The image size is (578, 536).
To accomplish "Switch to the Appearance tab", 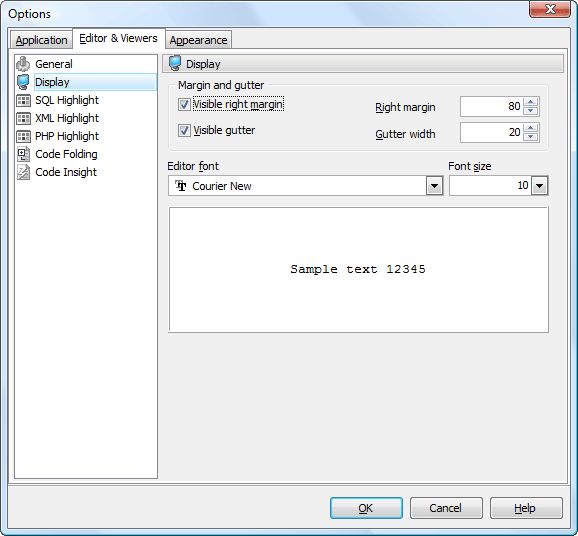I will [198, 40].
